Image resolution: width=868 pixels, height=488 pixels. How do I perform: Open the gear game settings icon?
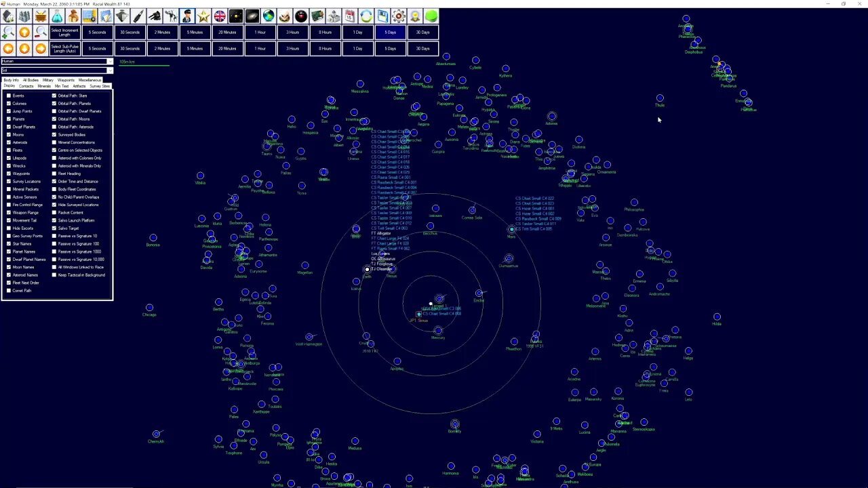399,16
